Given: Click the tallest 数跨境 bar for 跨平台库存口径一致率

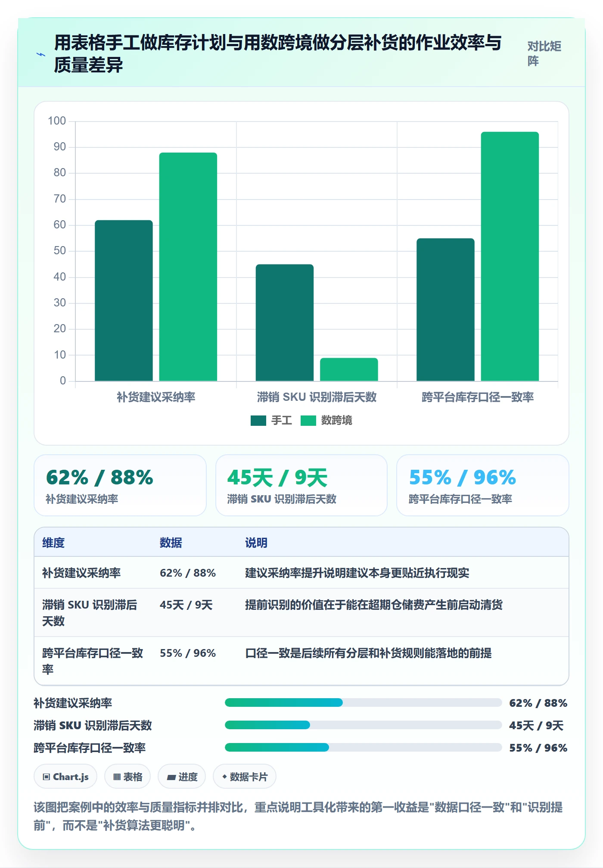Looking at the screenshot, I should pyautogui.click(x=510, y=256).
